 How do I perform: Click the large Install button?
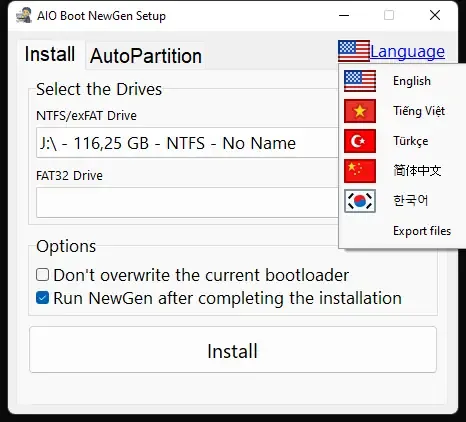point(233,350)
